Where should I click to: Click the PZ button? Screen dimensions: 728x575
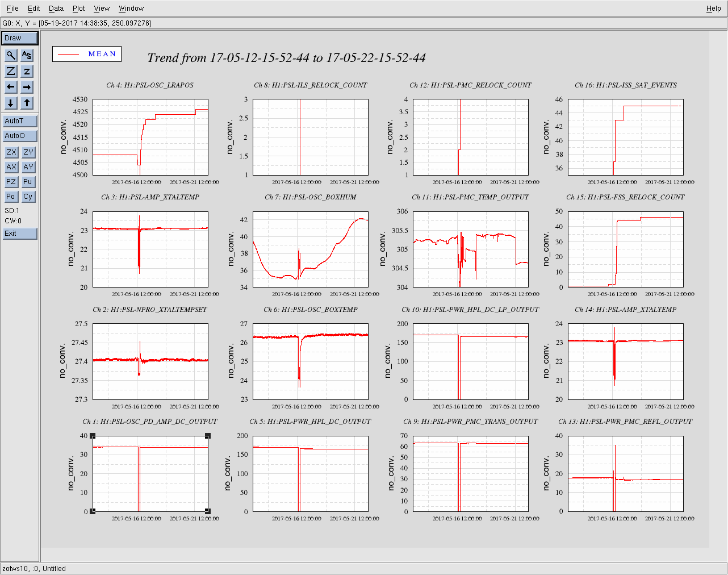coord(11,182)
